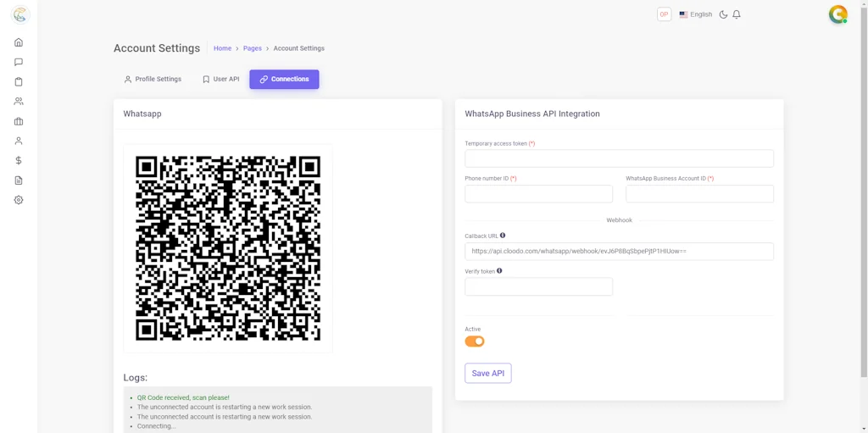This screenshot has height=433, width=868.
Task: Switch to the User API tab
Action: click(220, 80)
